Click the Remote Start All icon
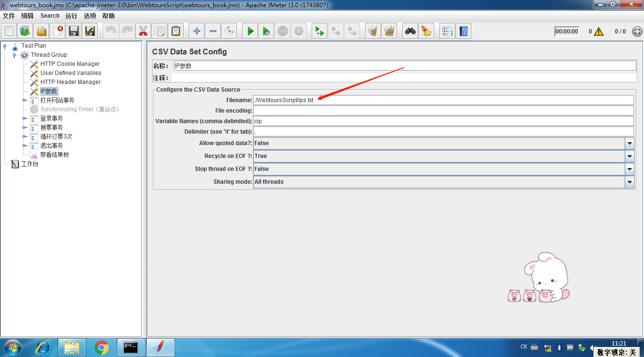644x357 pixels. click(319, 31)
